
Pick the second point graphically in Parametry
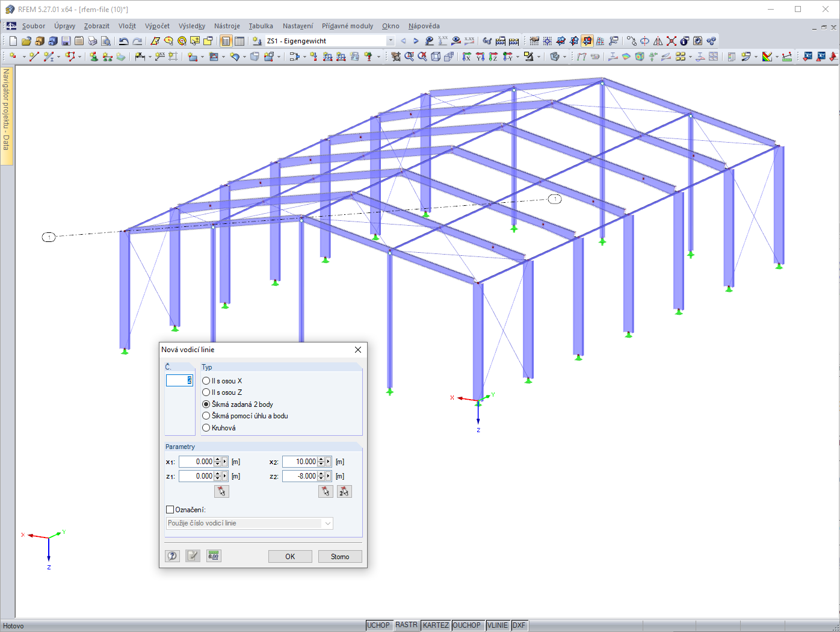[x=326, y=492]
